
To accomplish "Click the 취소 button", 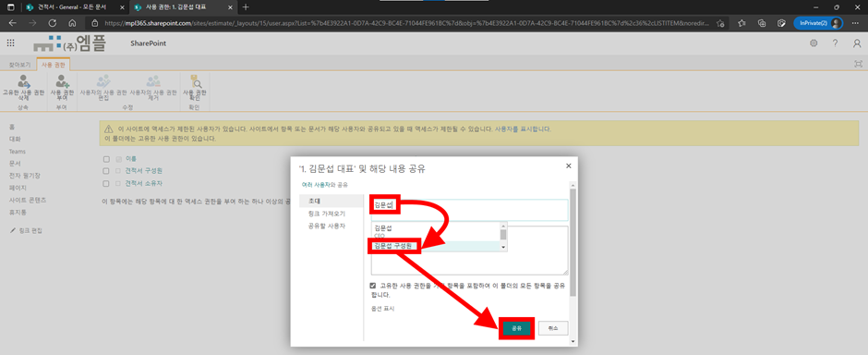I will [x=553, y=328].
